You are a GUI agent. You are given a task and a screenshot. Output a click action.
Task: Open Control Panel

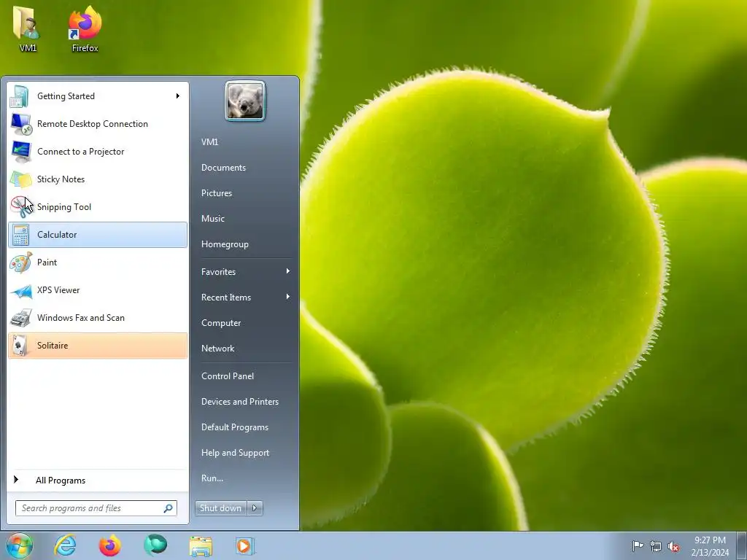[228, 376]
